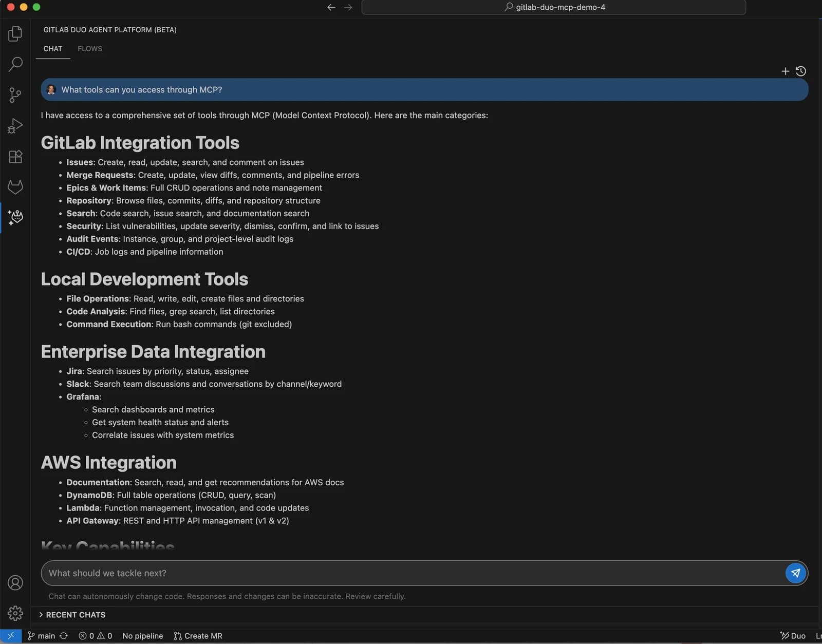Image resolution: width=822 pixels, height=644 pixels.
Task: Open GitLab Workflow sidebar icon
Action: pos(15,187)
